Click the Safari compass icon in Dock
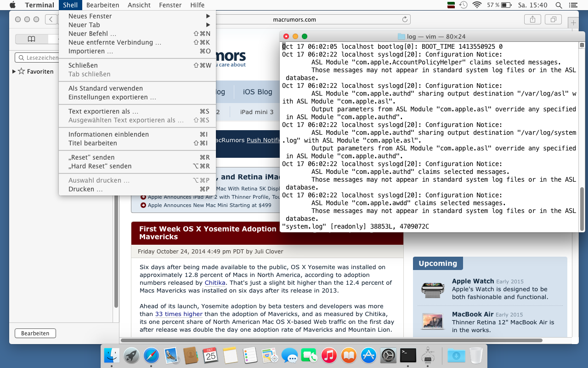Viewport: 588px width, 368px height. point(151,355)
